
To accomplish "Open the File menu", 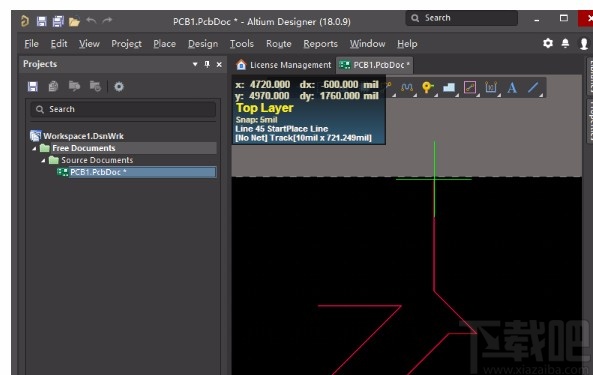I will click(31, 44).
